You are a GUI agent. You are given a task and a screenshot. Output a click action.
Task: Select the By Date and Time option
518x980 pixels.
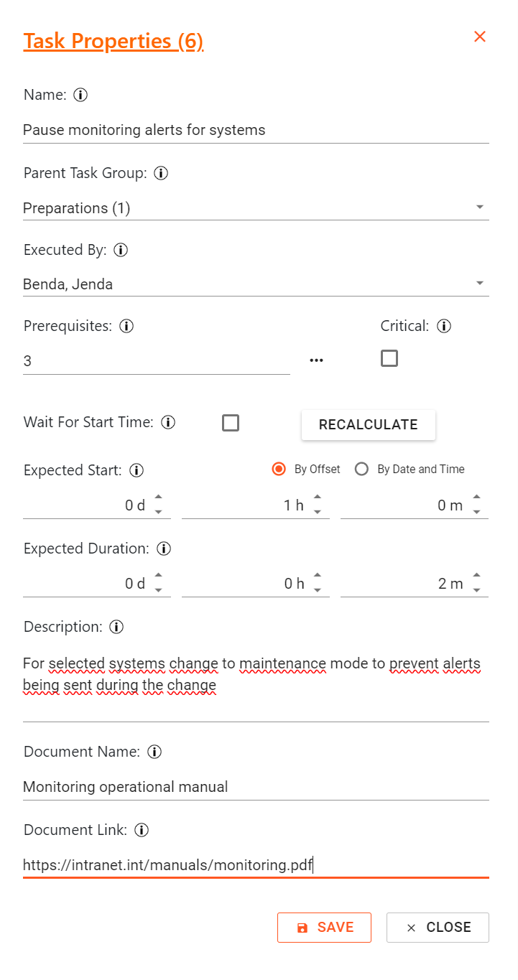[361, 469]
